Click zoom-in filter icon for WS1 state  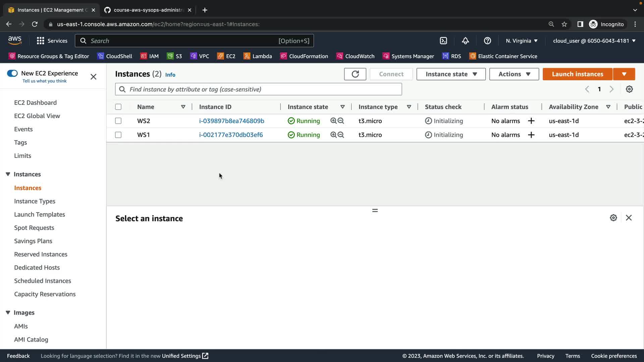point(333,135)
